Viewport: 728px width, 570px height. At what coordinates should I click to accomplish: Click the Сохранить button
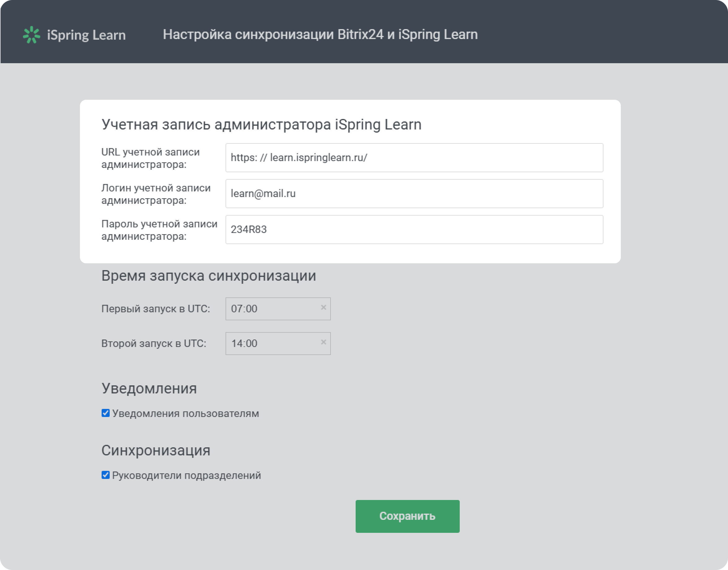pyautogui.click(x=407, y=516)
